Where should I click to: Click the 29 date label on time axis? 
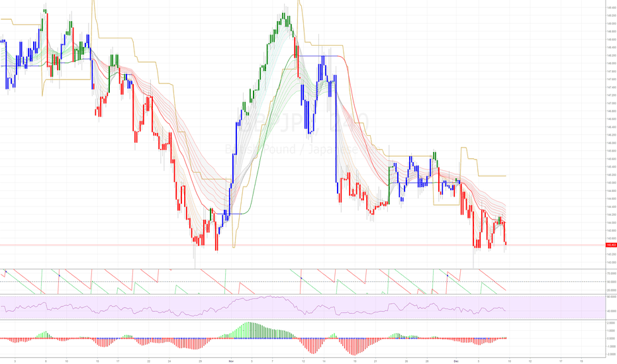coord(200,361)
